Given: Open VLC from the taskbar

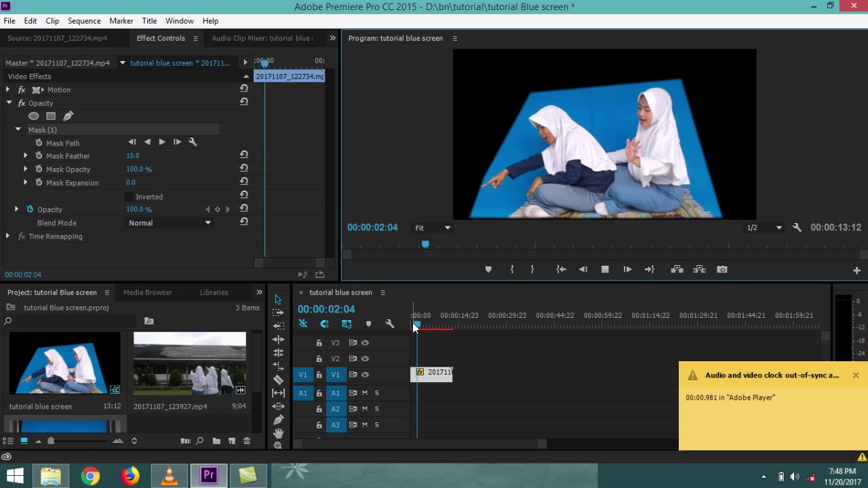Looking at the screenshot, I should click(x=170, y=476).
